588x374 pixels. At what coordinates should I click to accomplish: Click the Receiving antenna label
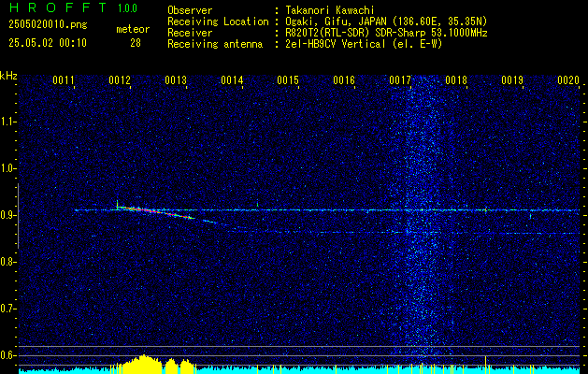tap(215, 44)
